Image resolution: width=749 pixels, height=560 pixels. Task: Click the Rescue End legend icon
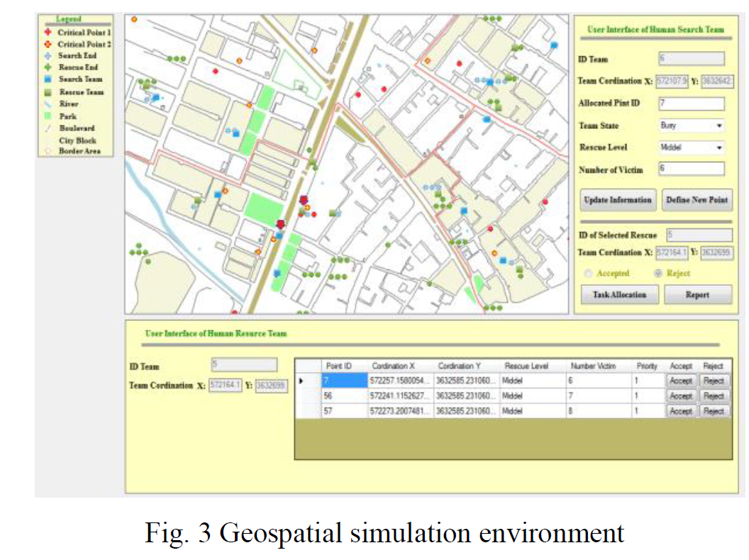click(48, 67)
